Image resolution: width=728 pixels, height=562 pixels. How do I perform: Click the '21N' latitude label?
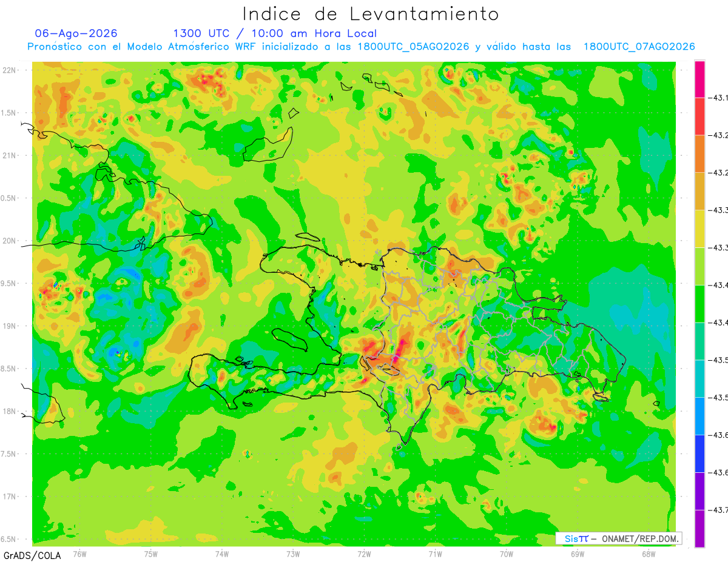[x=10, y=155]
